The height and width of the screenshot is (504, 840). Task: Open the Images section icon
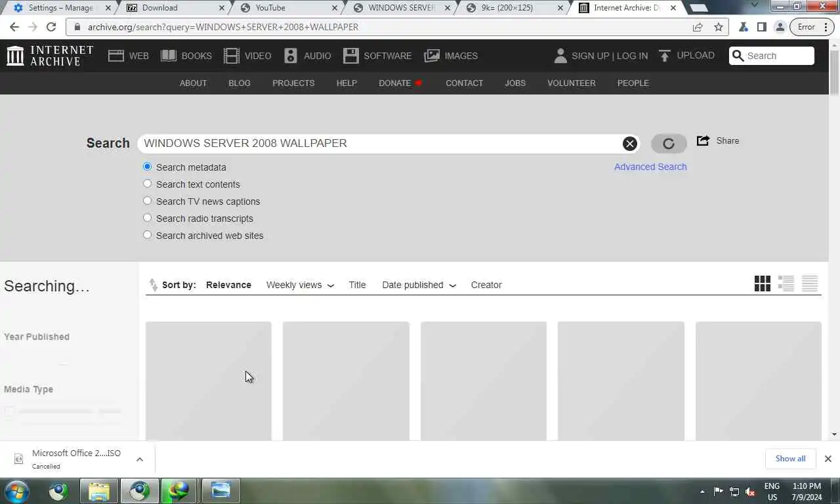pos(432,56)
